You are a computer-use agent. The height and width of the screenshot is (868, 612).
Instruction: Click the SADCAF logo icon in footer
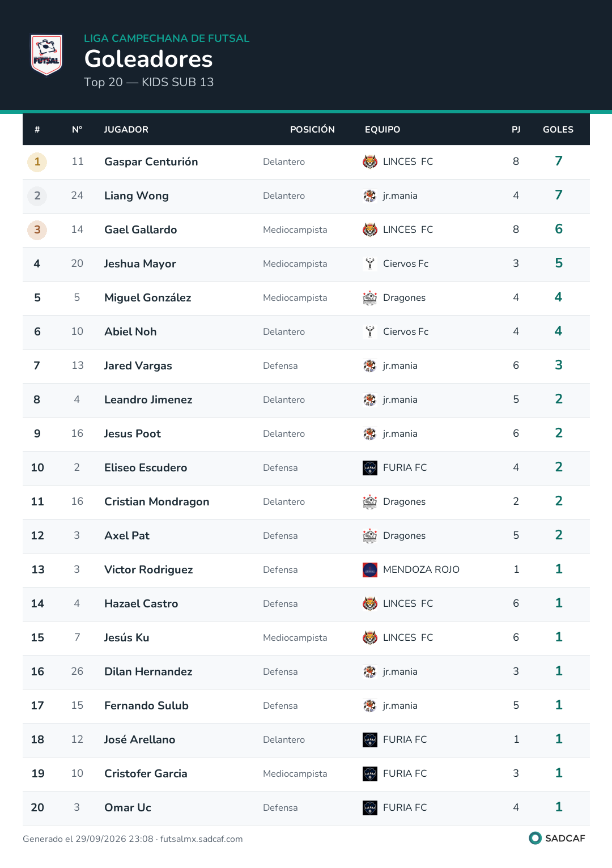point(535,838)
